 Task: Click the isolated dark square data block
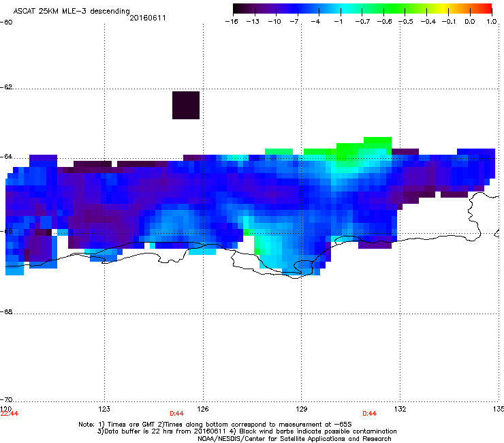point(186,105)
